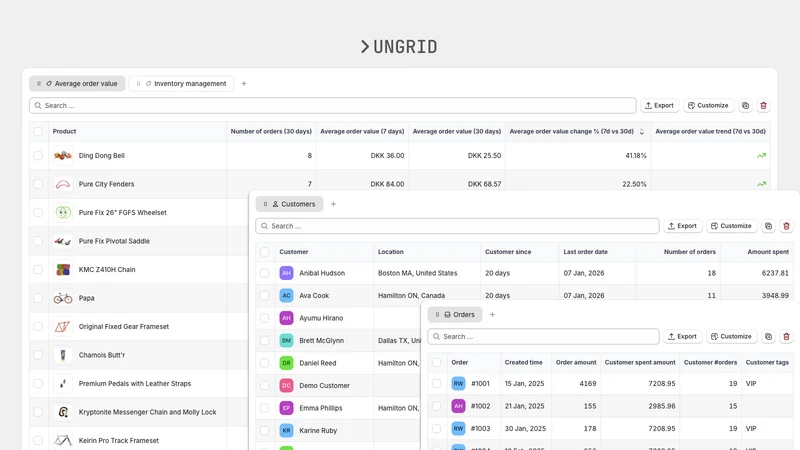Add a new tab next to Inventory management
800x450 pixels.
[244, 84]
